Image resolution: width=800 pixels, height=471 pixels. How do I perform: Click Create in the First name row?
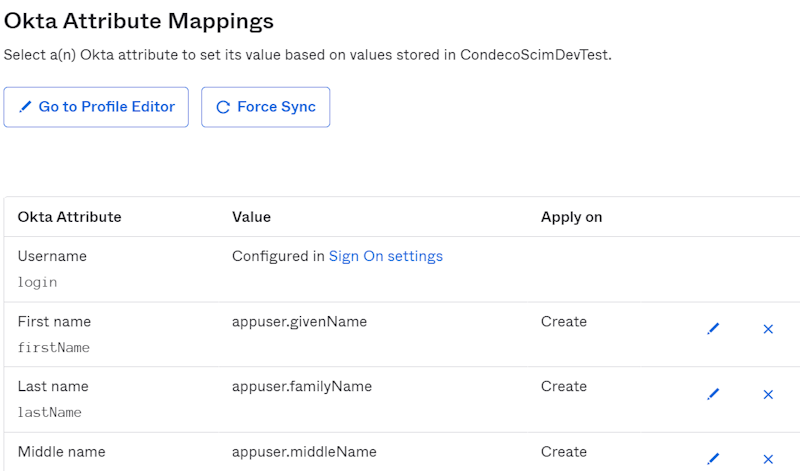(564, 321)
